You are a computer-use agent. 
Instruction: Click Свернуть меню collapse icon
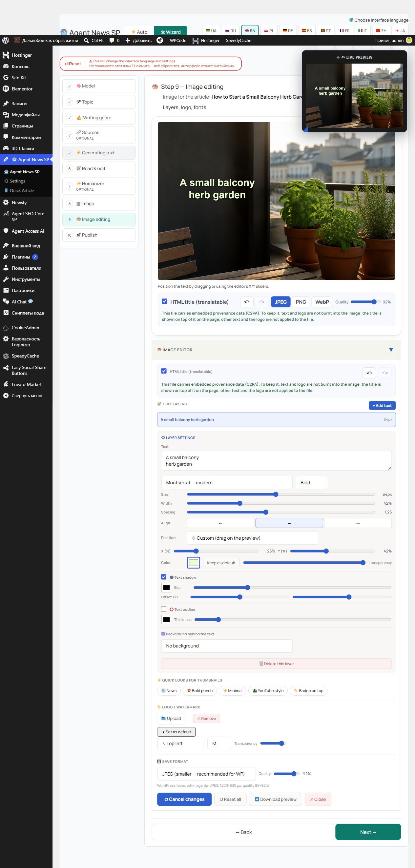point(6,395)
